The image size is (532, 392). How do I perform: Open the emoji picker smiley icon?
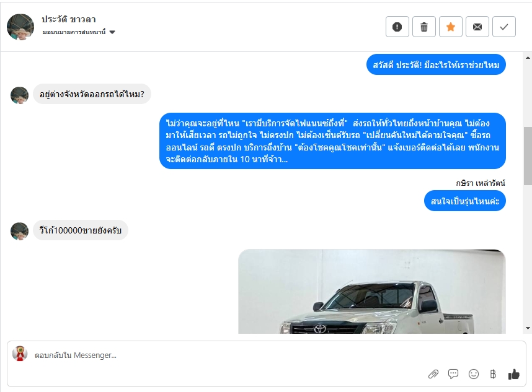473,374
